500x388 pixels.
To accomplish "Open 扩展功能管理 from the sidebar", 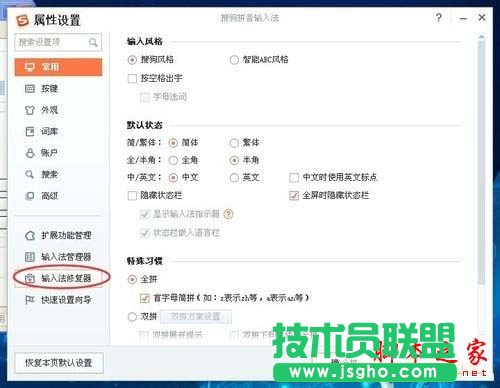I will (x=58, y=236).
